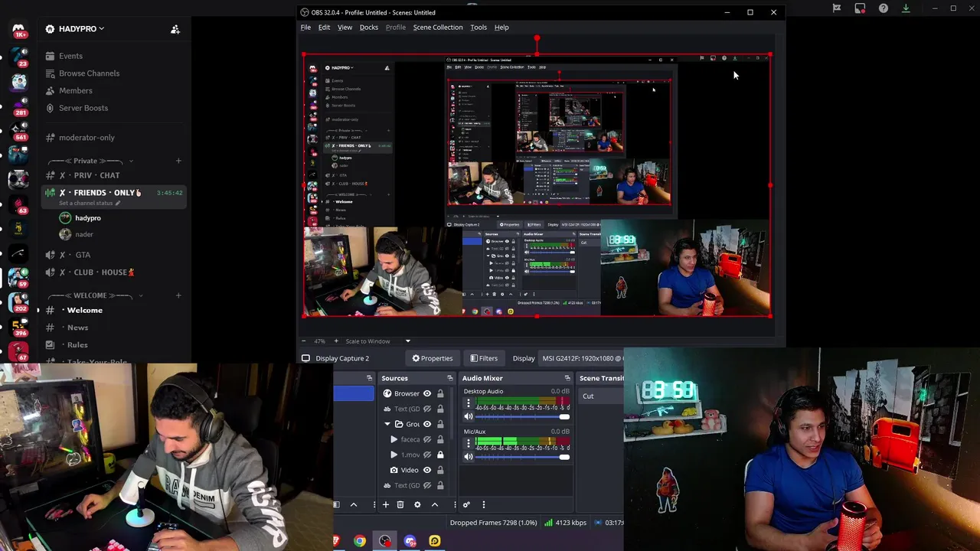Open OBS Edit menu

point(324,28)
